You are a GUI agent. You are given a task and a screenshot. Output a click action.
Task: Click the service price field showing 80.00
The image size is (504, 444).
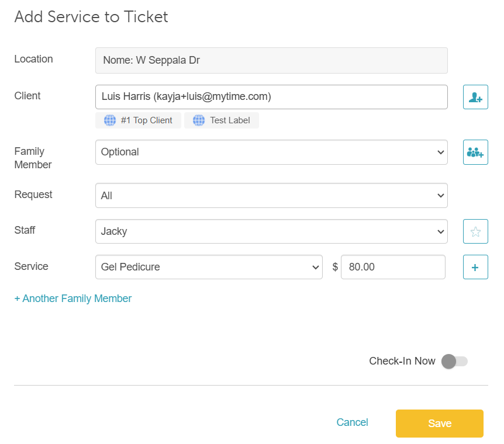tap(393, 267)
